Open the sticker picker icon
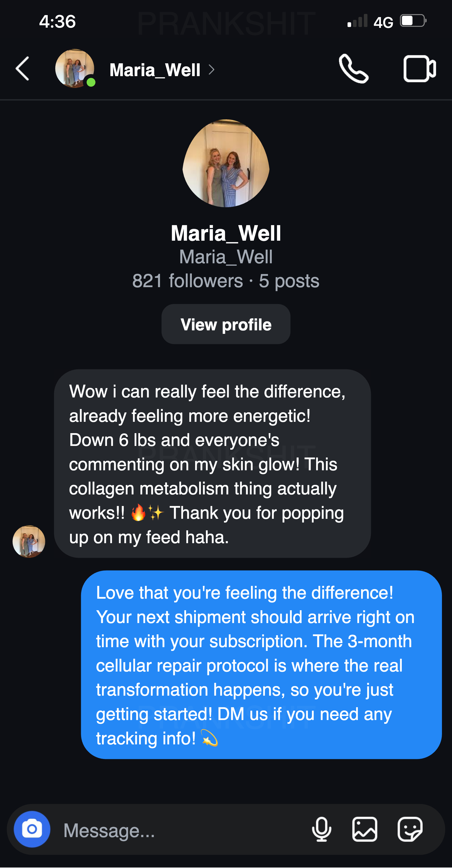The image size is (452, 868). point(410,829)
